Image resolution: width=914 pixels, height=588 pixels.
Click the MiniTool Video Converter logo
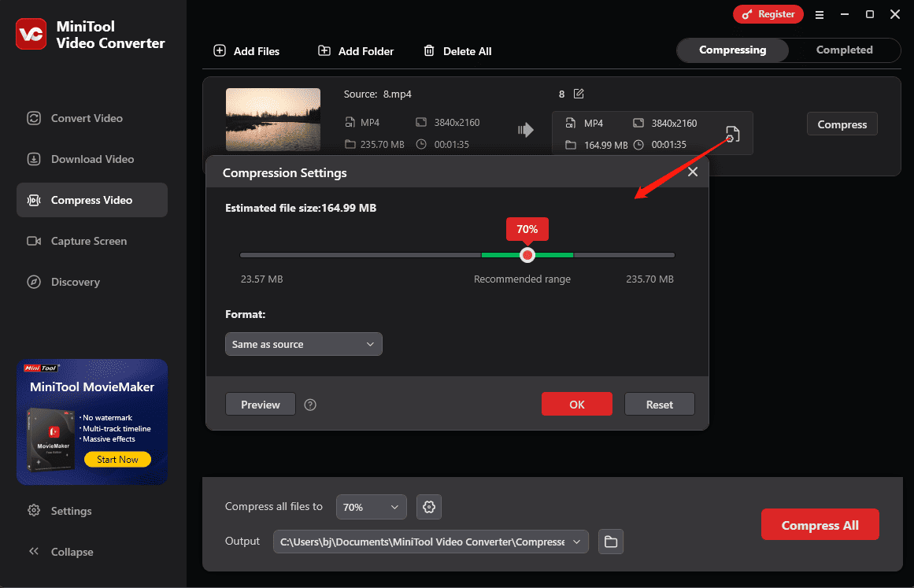(31, 34)
